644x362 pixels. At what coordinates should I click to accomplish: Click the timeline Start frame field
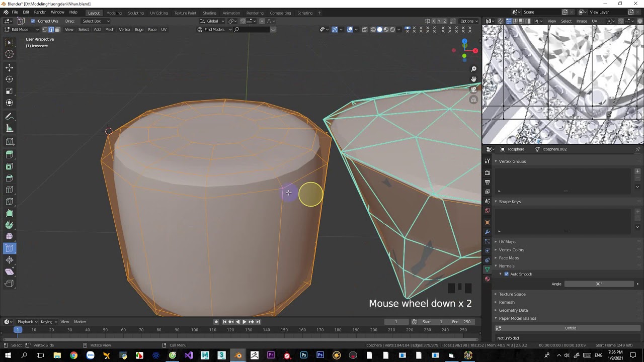[x=433, y=322]
